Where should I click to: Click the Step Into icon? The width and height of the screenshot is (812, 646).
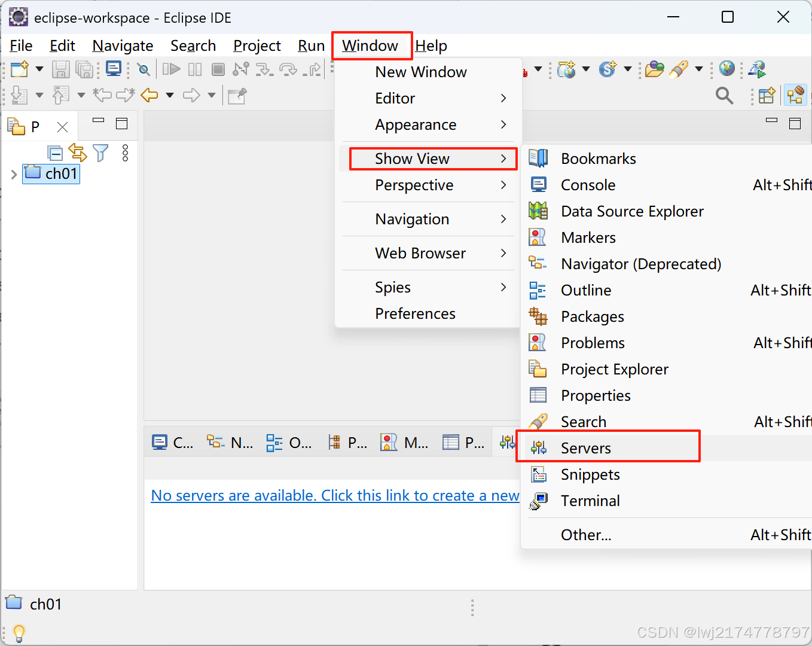(264, 69)
